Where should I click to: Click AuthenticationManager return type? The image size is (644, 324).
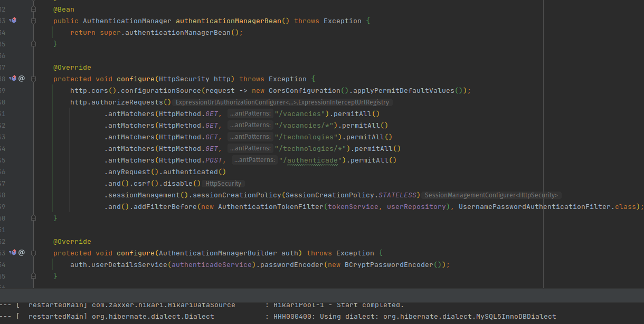[127, 21]
